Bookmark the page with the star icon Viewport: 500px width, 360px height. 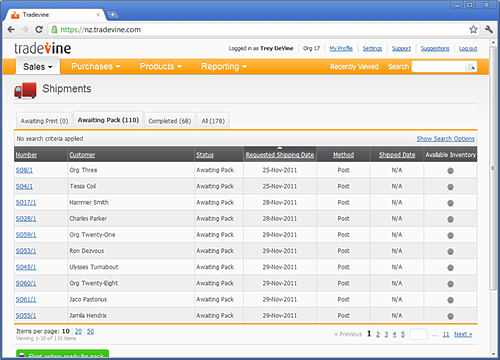pyautogui.click(x=473, y=30)
